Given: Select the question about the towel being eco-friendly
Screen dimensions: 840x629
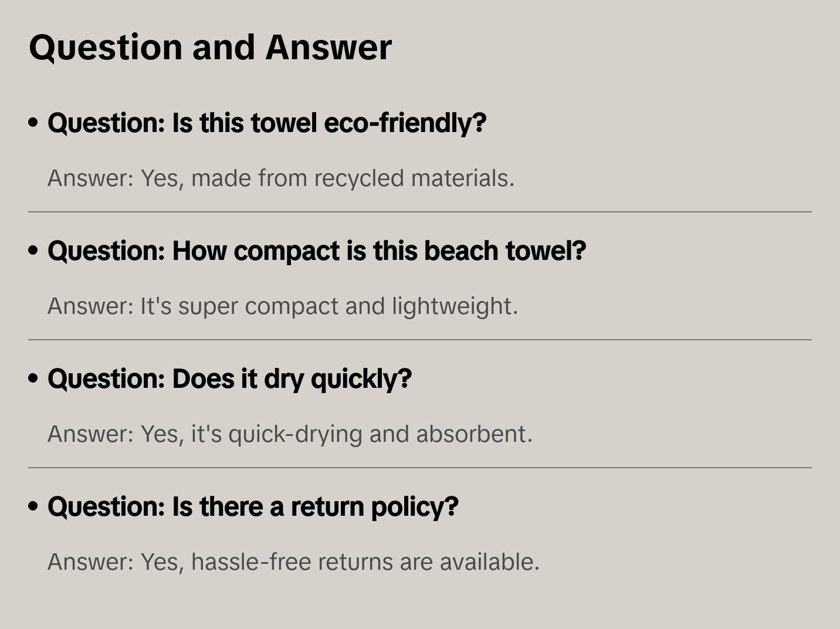Looking at the screenshot, I should click(x=267, y=123).
